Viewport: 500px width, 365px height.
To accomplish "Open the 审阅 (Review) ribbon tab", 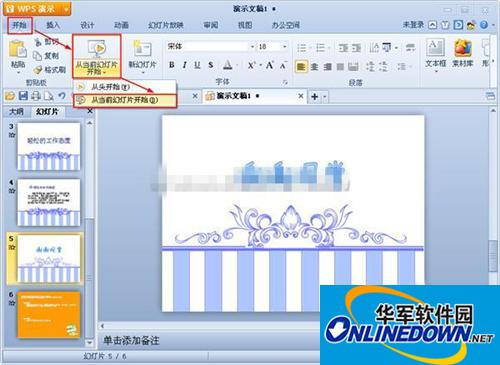I will click(211, 25).
